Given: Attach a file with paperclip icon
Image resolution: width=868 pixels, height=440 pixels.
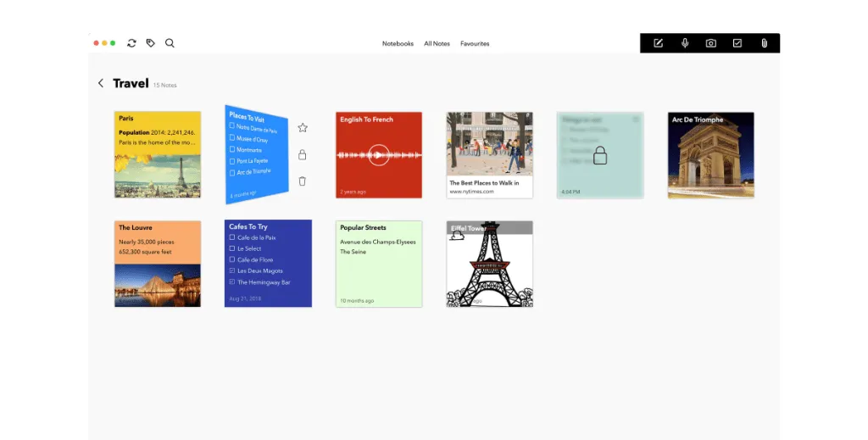Looking at the screenshot, I should [x=764, y=43].
